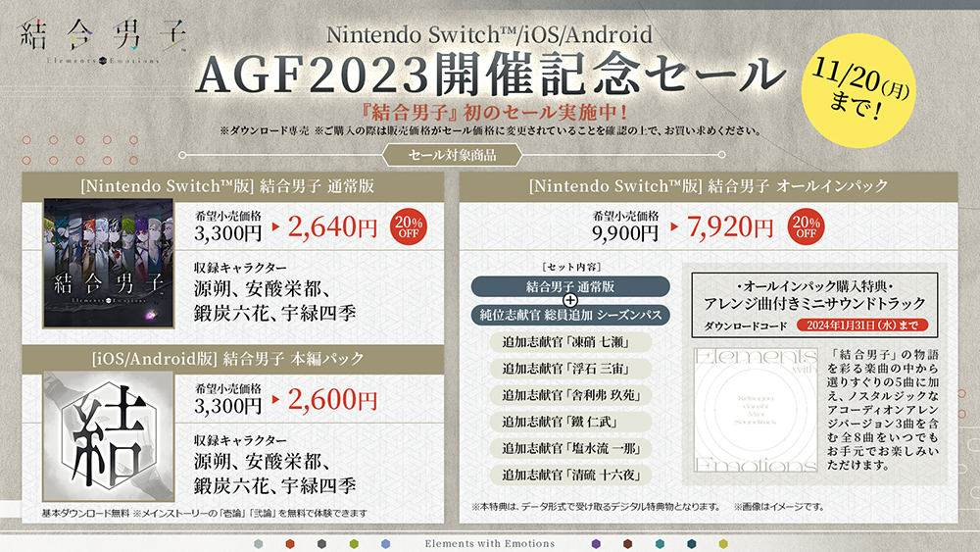Select the 結 hexagon app icon thumbnail

tap(109, 435)
